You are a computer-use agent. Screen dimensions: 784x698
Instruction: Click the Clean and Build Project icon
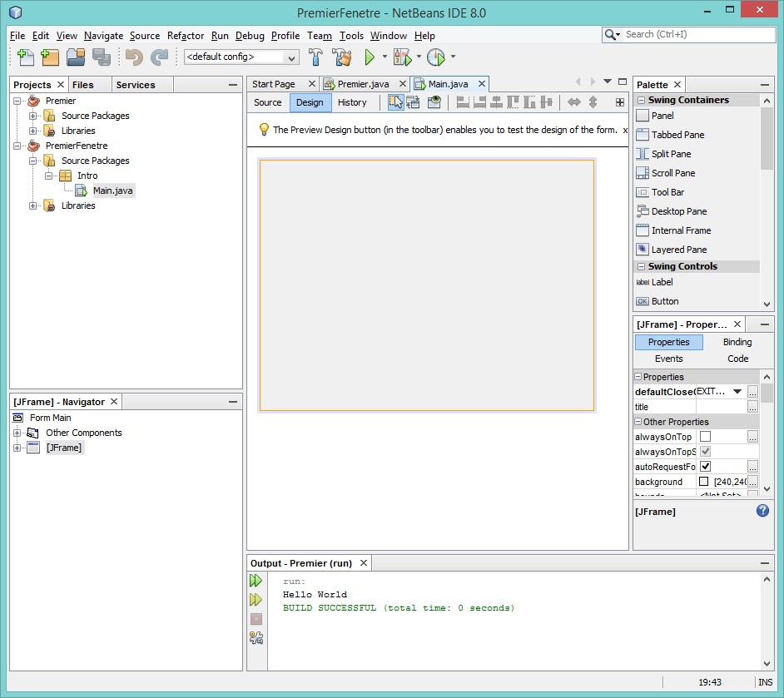tap(342, 57)
